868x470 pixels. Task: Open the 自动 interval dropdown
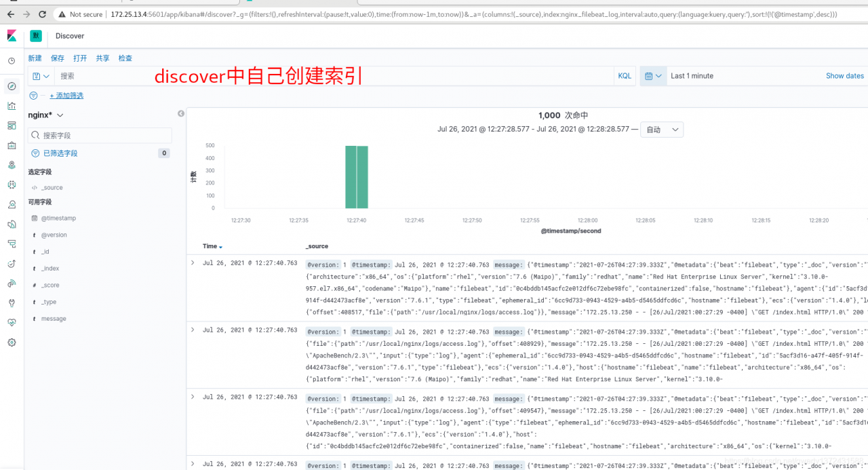(663, 130)
